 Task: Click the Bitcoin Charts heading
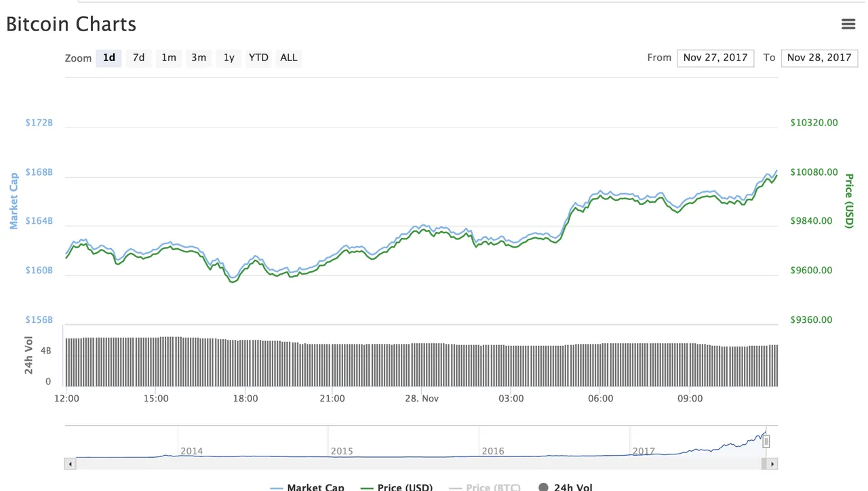71,24
